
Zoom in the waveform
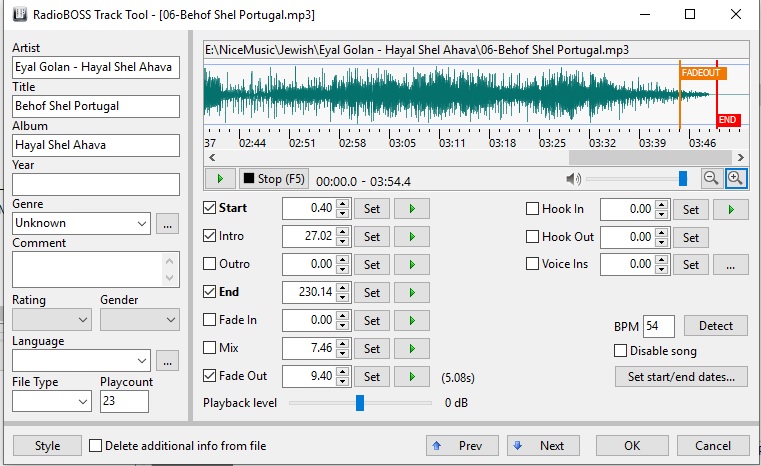coord(736,178)
